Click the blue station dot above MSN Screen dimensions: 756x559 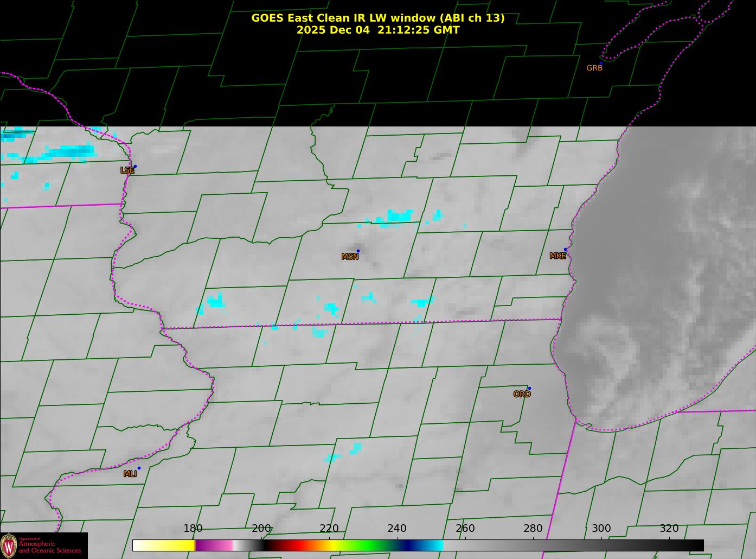click(358, 251)
